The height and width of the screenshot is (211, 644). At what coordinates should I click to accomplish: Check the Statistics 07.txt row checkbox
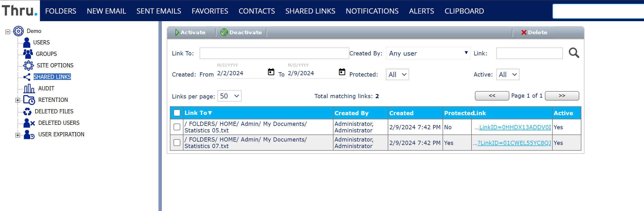coord(177,143)
